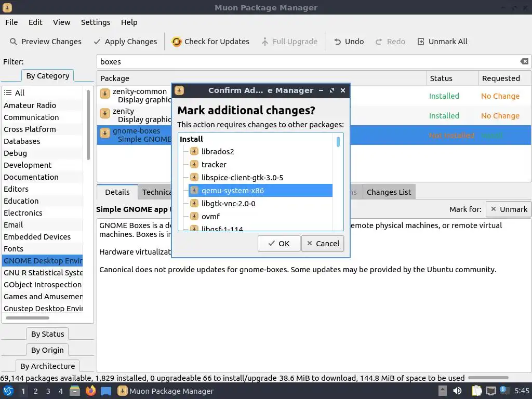532x399 pixels.
Task: Click the Status column header
Action: point(453,78)
